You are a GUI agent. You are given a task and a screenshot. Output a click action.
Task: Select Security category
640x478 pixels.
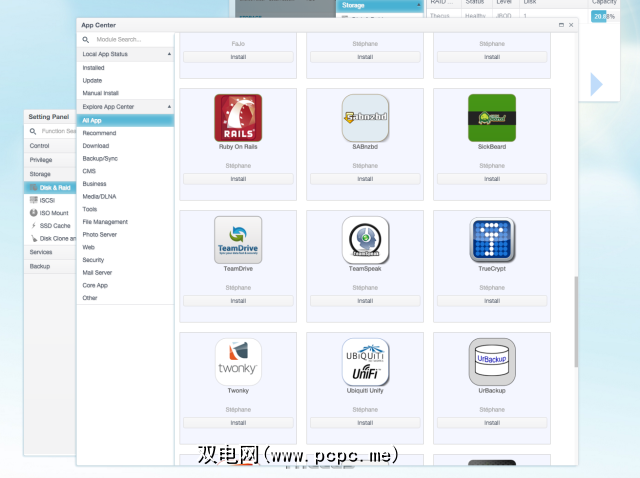coord(125,260)
